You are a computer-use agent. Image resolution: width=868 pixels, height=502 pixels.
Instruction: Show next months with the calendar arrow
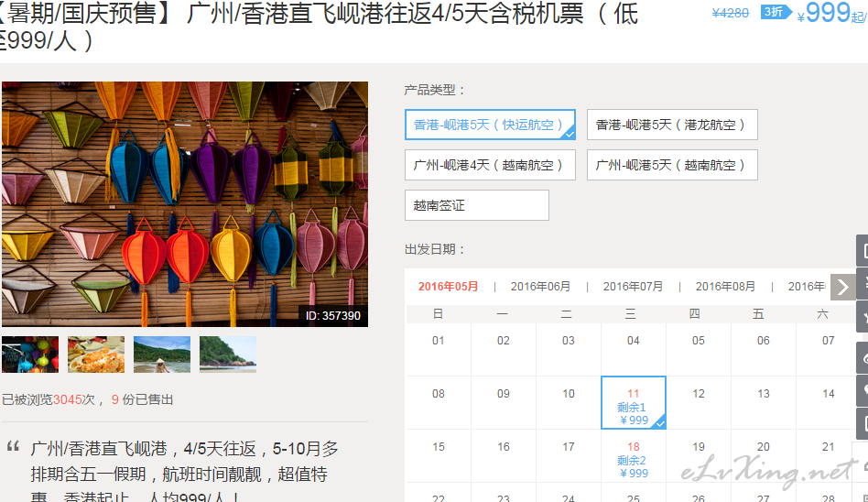[x=842, y=287]
